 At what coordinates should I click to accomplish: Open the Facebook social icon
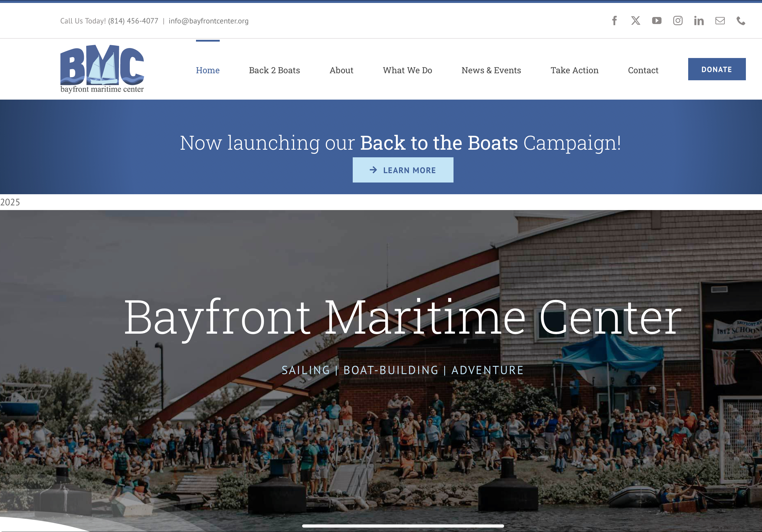point(614,21)
